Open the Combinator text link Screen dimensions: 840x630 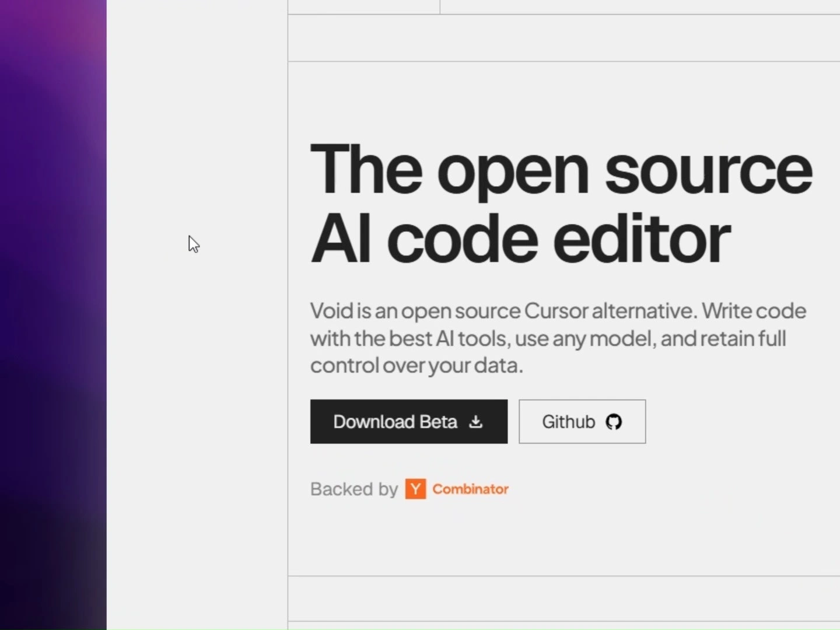[470, 489]
